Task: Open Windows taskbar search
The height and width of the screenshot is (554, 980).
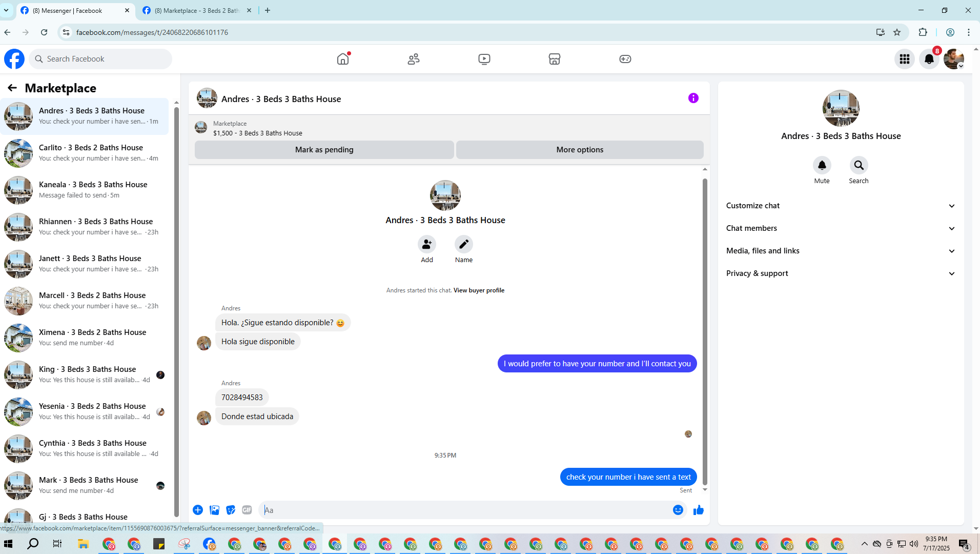Action: (x=33, y=544)
